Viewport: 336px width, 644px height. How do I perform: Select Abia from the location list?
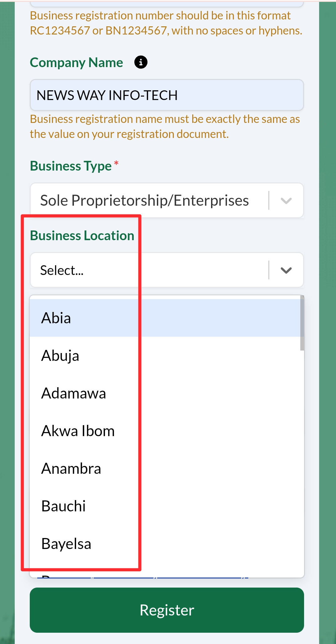[x=56, y=318]
